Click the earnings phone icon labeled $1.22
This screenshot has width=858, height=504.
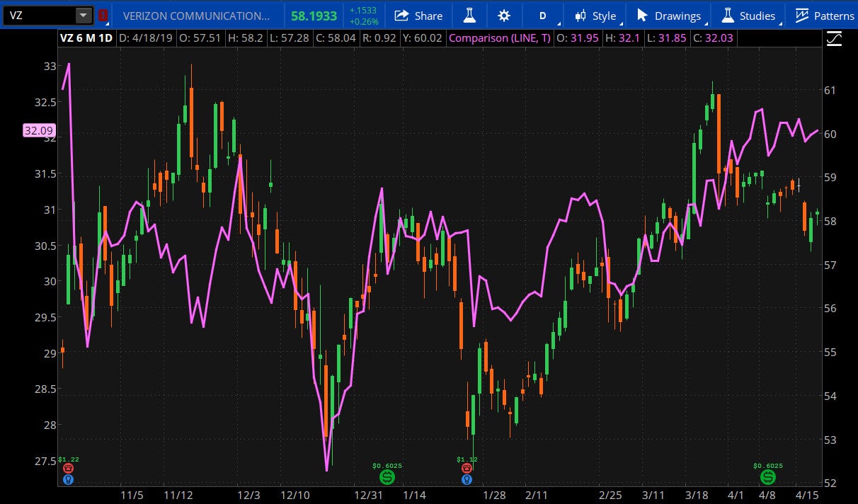click(68, 468)
